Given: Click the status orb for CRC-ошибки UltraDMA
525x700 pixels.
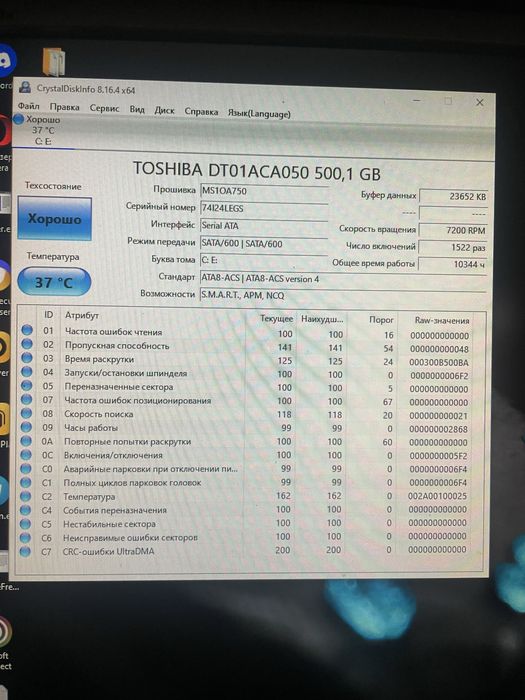Looking at the screenshot, I should click(x=25, y=551).
